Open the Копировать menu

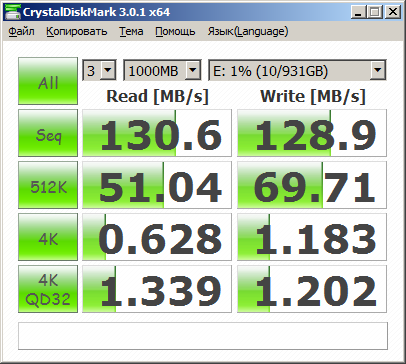pyautogui.click(x=77, y=31)
